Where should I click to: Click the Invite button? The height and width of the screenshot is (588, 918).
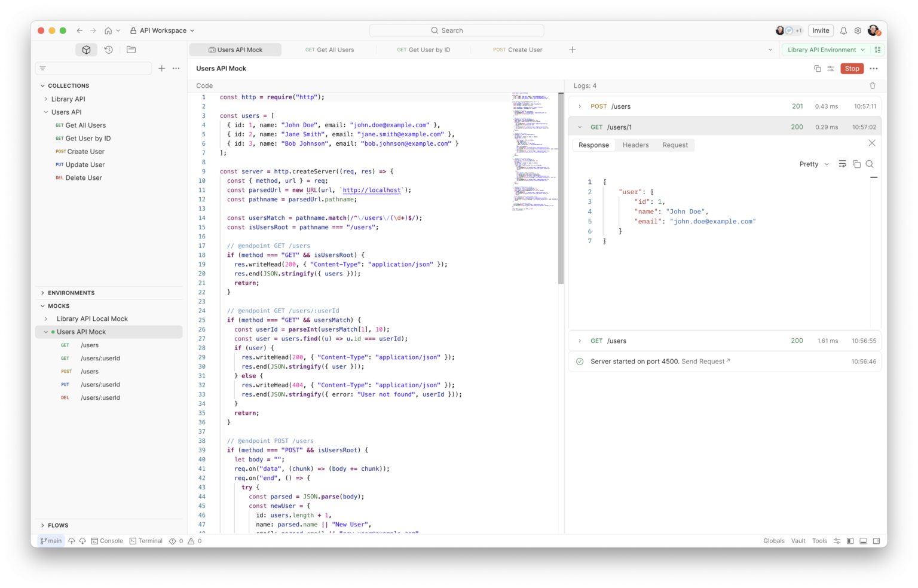click(x=821, y=30)
